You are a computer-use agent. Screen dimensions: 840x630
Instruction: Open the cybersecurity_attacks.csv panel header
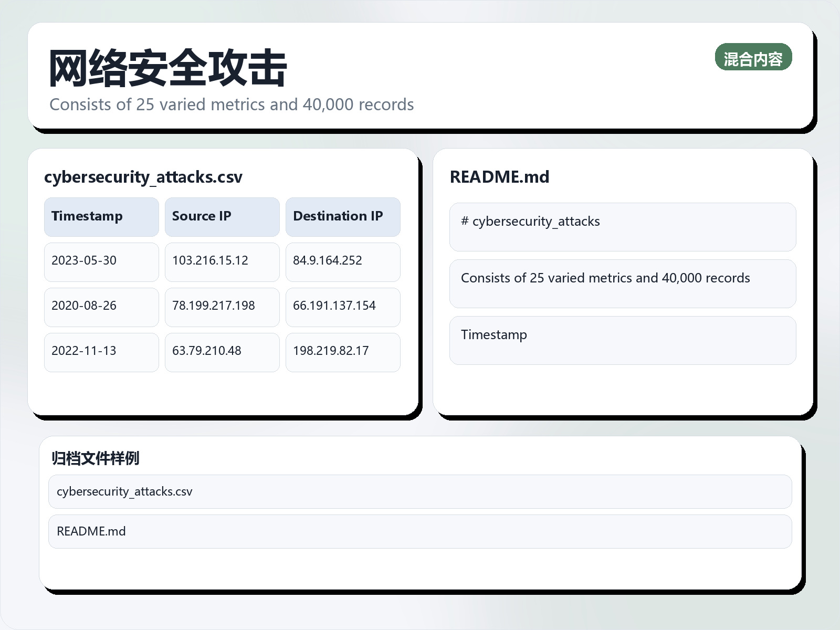click(143, 177)
